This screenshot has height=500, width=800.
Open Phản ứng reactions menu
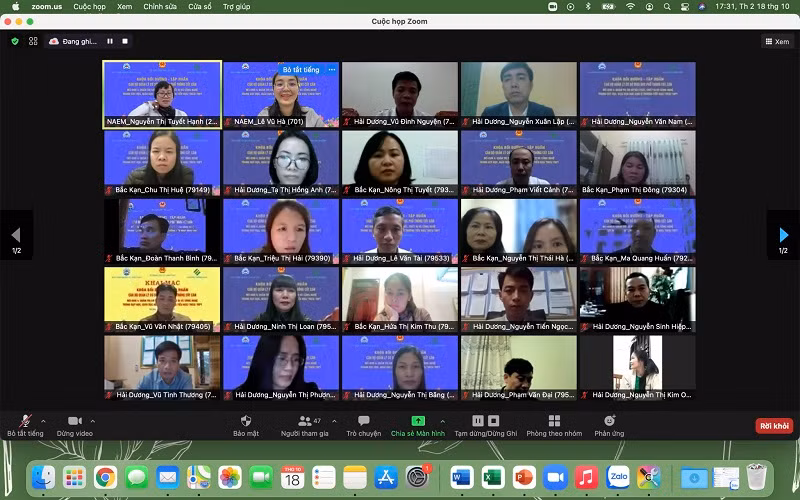point(609,423)
